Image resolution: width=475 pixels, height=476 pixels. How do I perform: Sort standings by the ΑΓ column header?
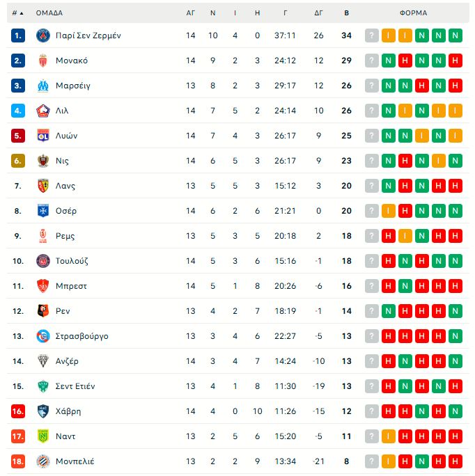pyautogui.click(x=191, y=13)
